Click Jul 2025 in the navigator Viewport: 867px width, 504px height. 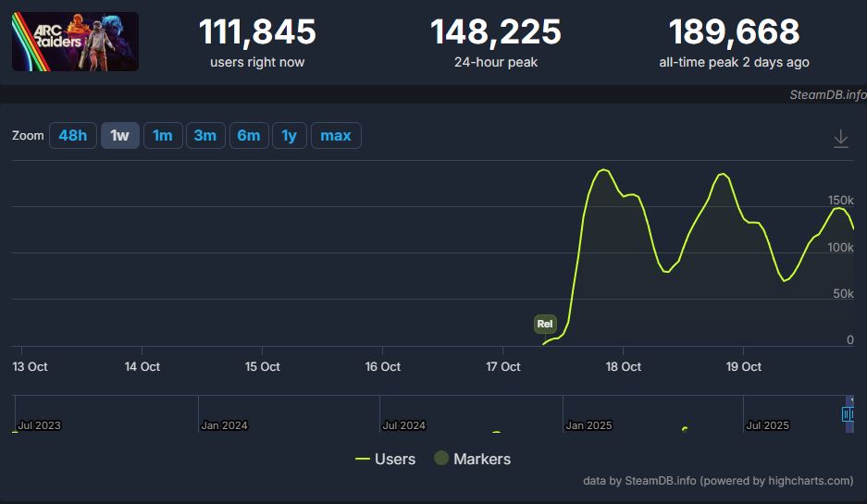pyautogui.click(x=767, y=425)
